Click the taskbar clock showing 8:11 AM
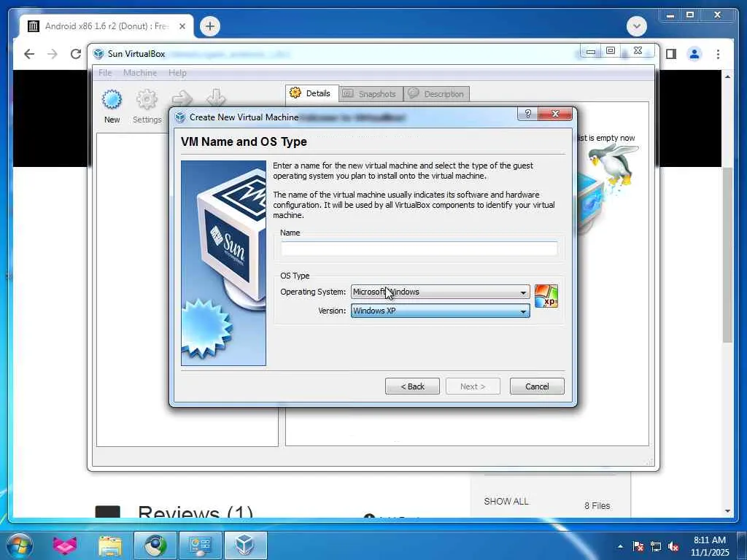The height and width of the screenshot is (560, 747). coord(710,546)
